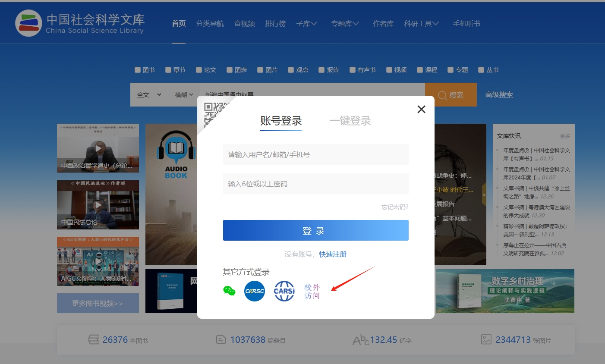Image resolution: width=605 pixels, height=364 pixels.
Task: Click the 132.45 亿字 character-count icon
Action: pyautogui.click(x=360, y=340)
